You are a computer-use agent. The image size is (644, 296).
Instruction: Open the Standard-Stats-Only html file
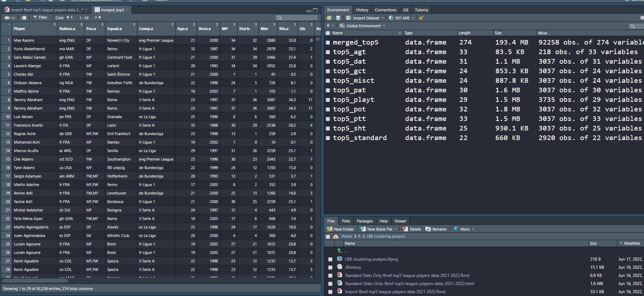click(409, 283)
